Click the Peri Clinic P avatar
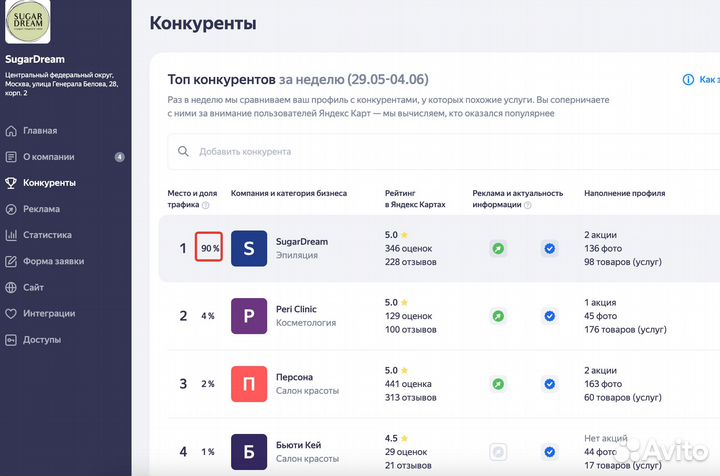The height and width of the screenshot is (476, 720). click(249, 316)
